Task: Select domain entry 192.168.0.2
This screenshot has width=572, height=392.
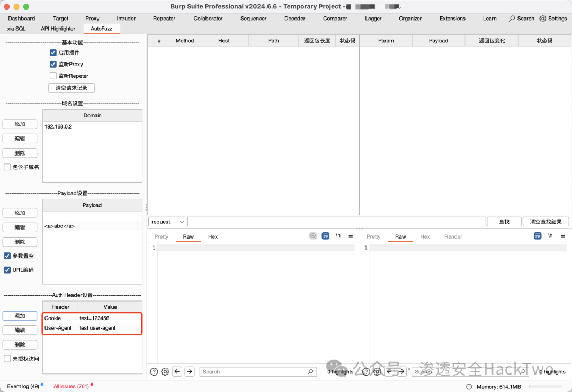Action: click(92, 126)
